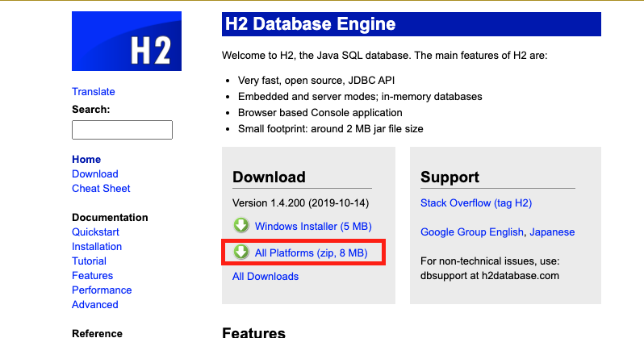Click 'Very fast, open source, JDBC API' text

(316, 81)
